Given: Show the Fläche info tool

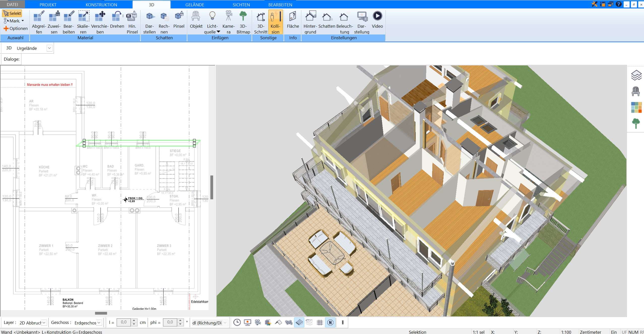Looking at the screenshot, I should [x=293, y=20].
